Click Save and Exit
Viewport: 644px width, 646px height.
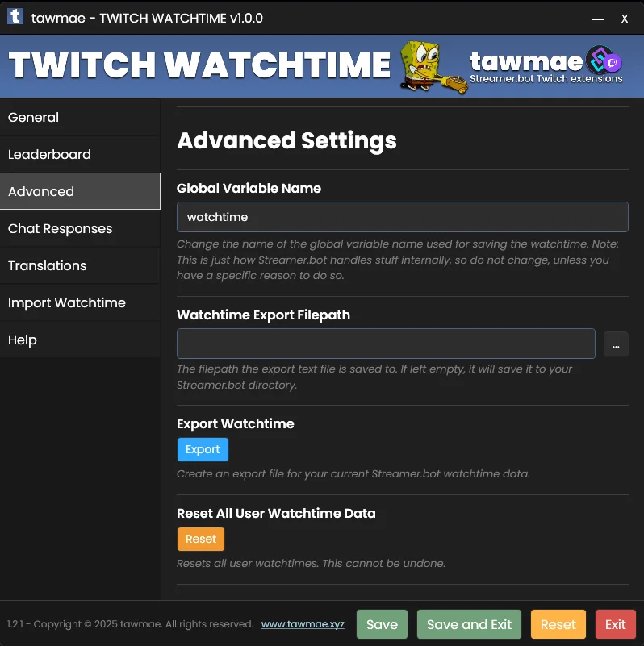pyautogui.click(x=469, y=624)
